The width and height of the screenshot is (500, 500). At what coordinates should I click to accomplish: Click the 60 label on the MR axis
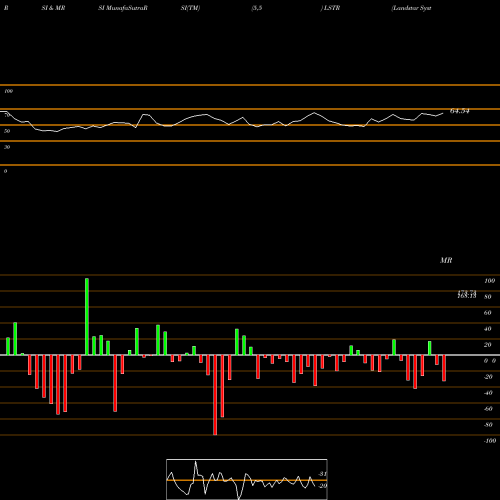pyautogui.click(x=488, y=313)
